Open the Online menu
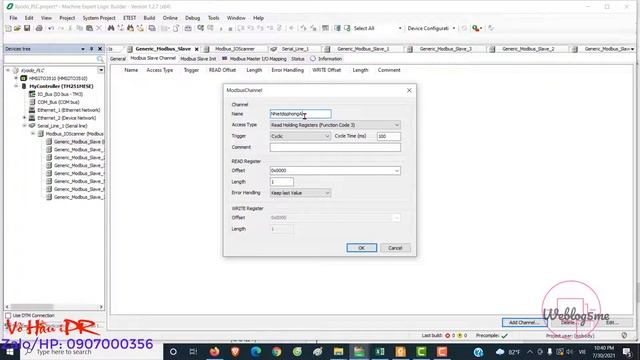The height and width of the screenshot is (360, 640). pyautogui.click(x=170, y=18)
